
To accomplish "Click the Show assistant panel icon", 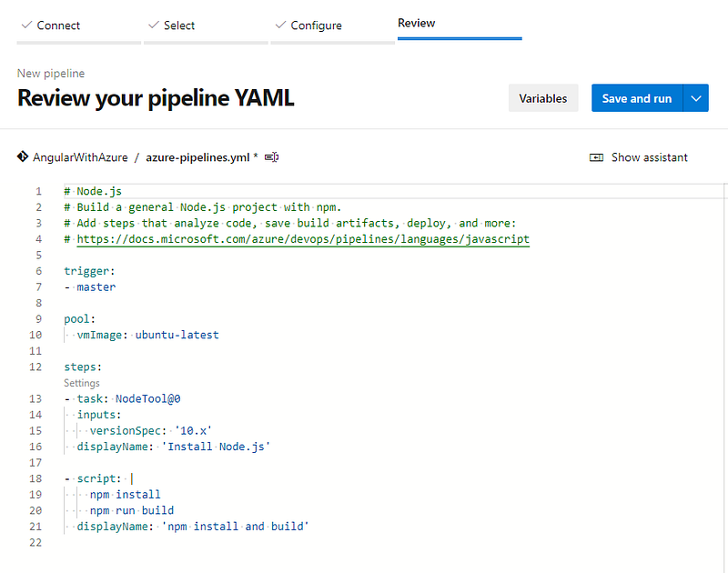I will click(597, 157).
